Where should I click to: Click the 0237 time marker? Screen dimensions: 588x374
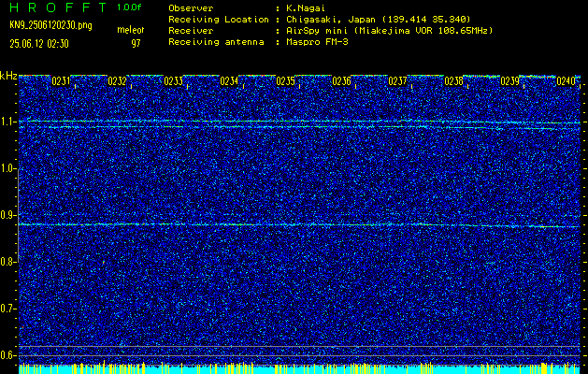(397, 81)
